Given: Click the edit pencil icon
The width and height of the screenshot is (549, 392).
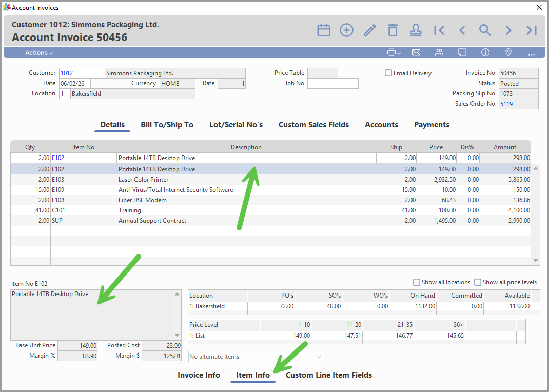Looking at the screenshot, I should pos(370,30).
